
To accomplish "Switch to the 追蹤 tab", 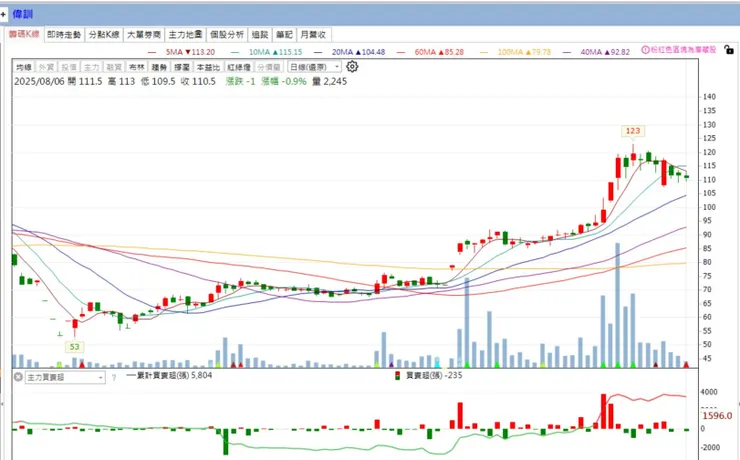I will point(260,34).
